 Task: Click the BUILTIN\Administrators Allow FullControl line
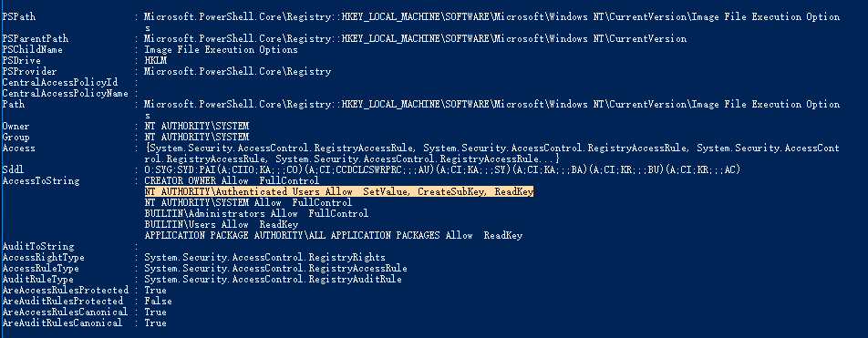point(256,213)
